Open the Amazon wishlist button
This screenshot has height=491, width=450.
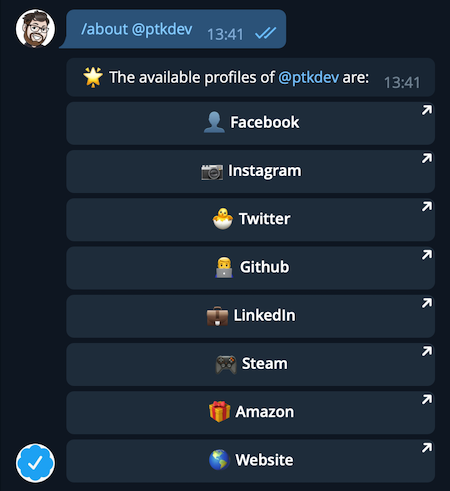point(250,413)
